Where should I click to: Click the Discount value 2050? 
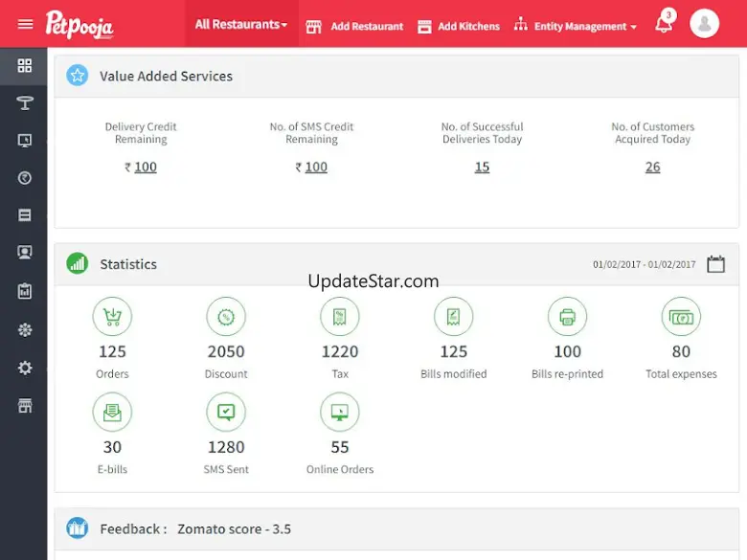226,351
